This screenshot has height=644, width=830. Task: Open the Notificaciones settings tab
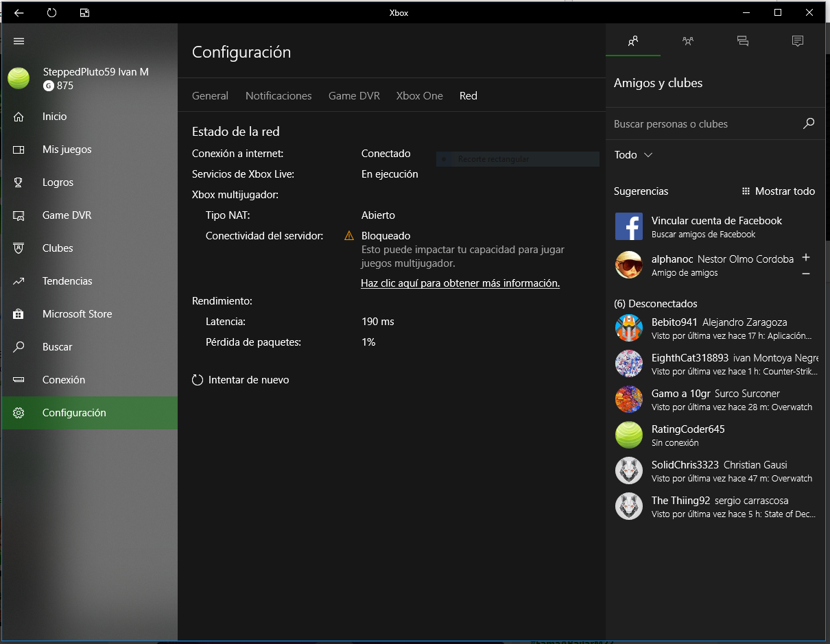tap(278, 96)
